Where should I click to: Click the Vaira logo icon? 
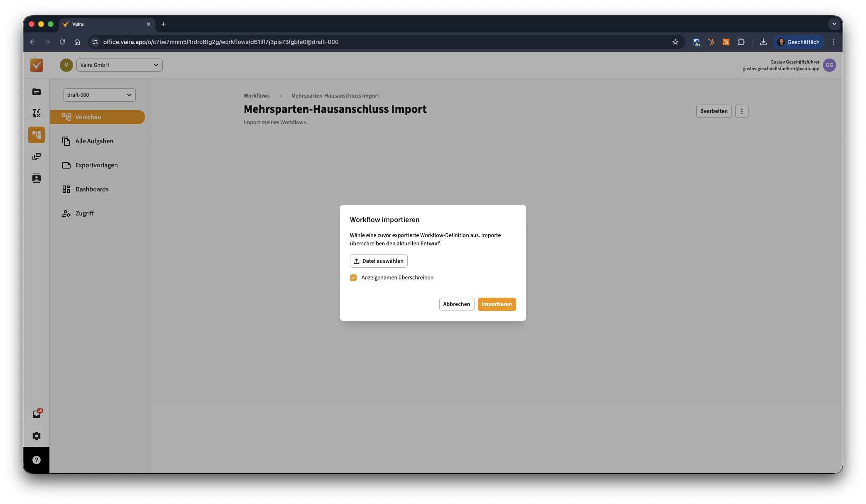tap(37, 65)
